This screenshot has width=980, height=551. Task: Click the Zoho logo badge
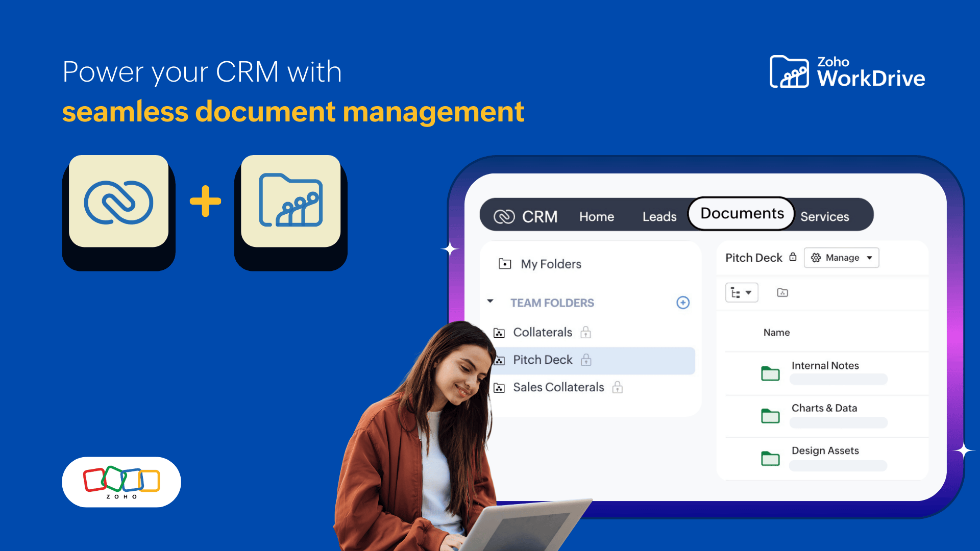121,482
